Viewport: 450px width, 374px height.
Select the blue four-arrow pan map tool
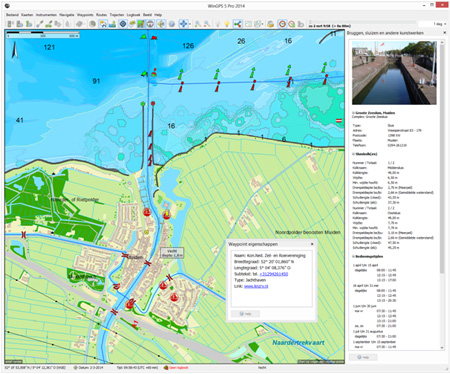pos(183,24)
